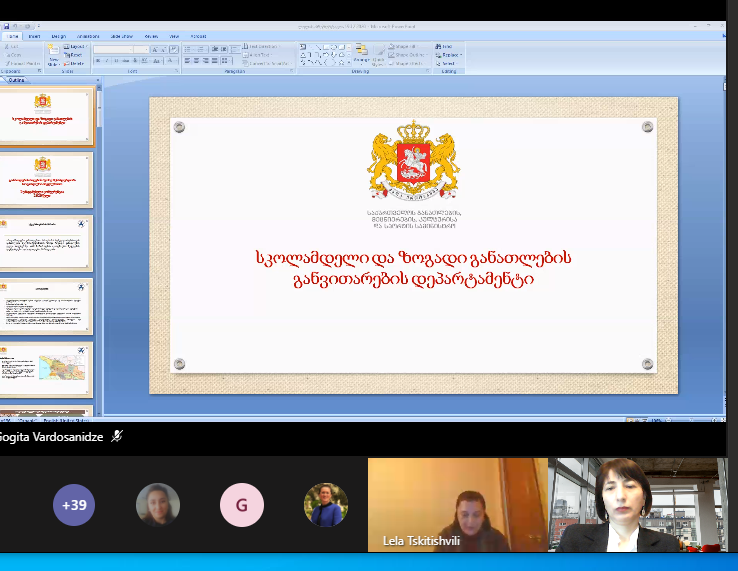Click the Decrease List Level icon
The width and height of the screenshot is (738, 571).
pyautogui.click(x=215, y=49)
